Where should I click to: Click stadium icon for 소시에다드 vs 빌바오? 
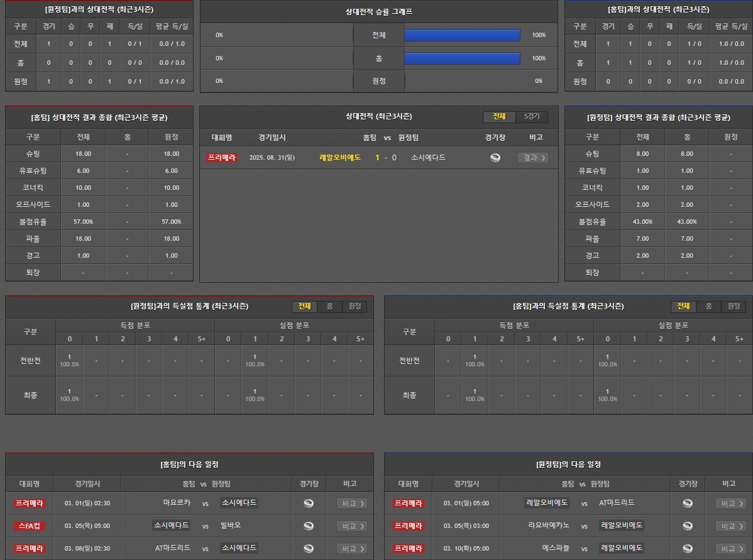coord(309,526)
